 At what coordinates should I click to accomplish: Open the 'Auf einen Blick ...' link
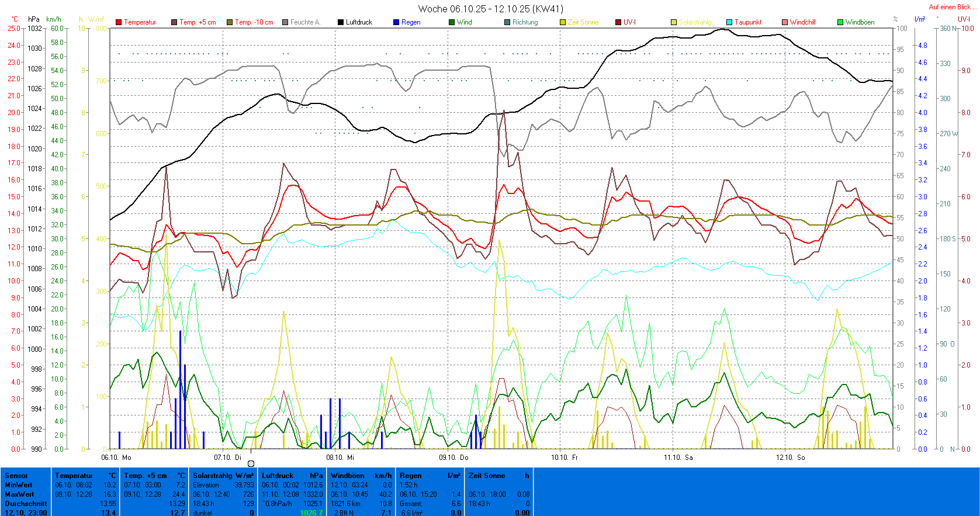tap(952, 7)
